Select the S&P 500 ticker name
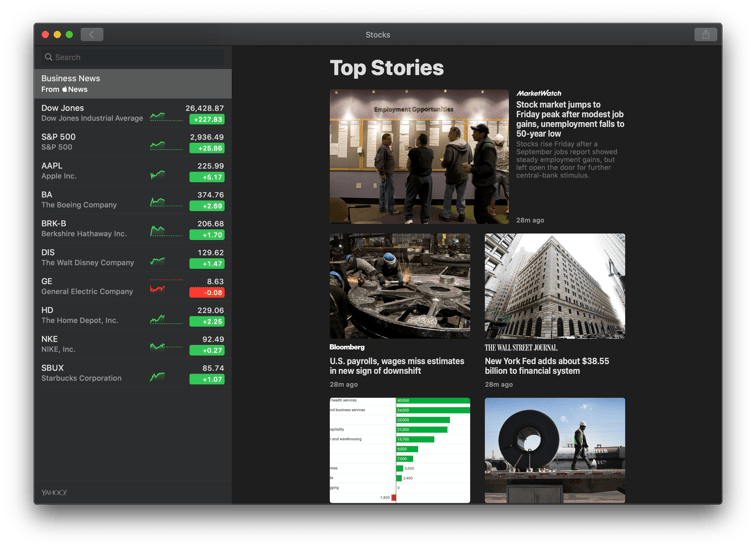This screenshot has height=549, width=756. tap(58, 137)
